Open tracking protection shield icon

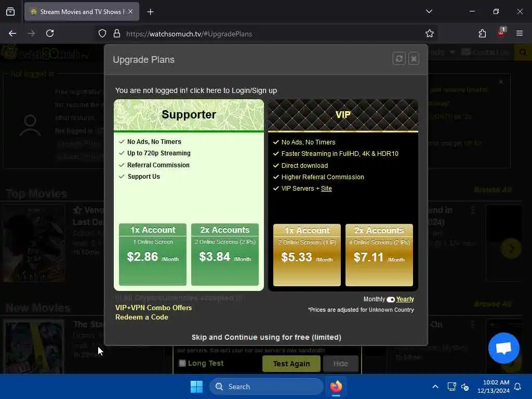click(102, 34)
